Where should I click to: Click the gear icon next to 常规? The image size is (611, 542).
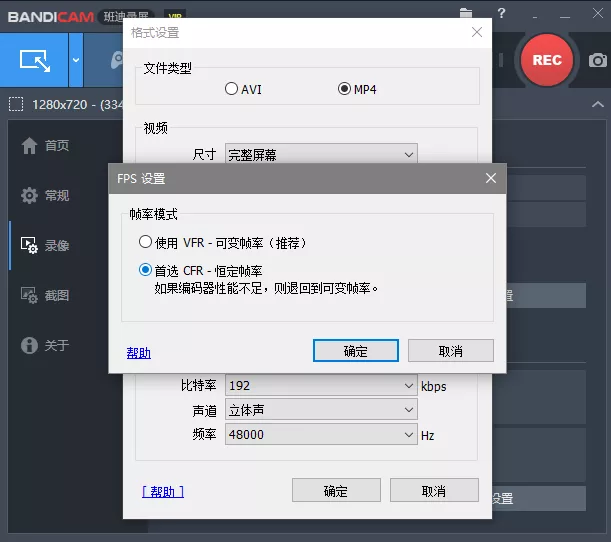(29, 195)
